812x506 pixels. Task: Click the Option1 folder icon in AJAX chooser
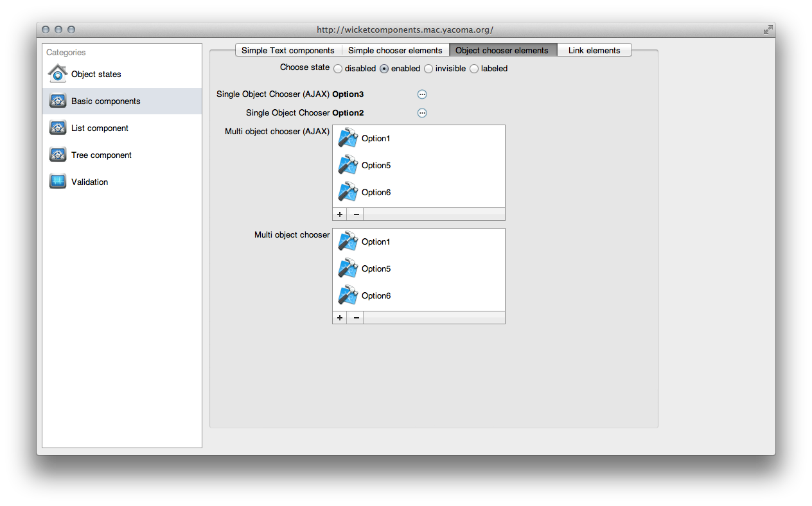pos(348,137)
